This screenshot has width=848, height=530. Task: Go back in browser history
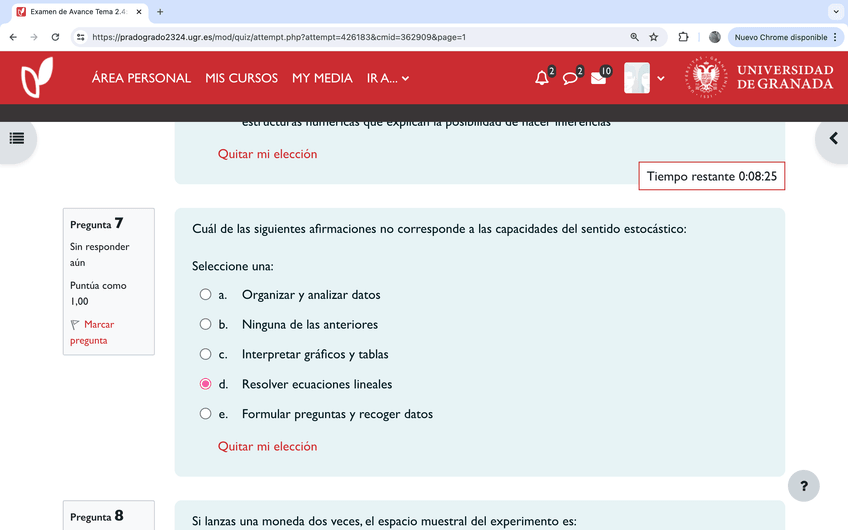tap(13, 37)
